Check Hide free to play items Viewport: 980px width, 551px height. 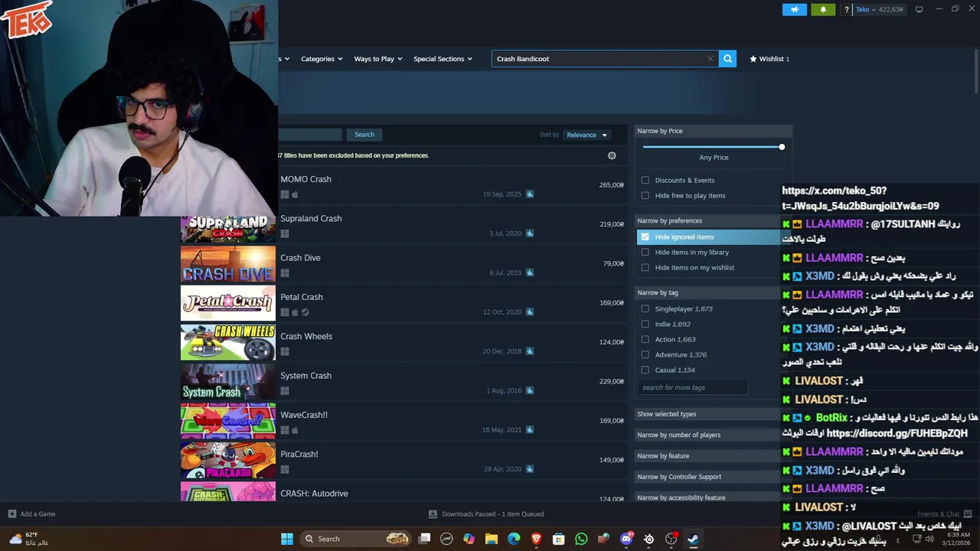[645, 196]
